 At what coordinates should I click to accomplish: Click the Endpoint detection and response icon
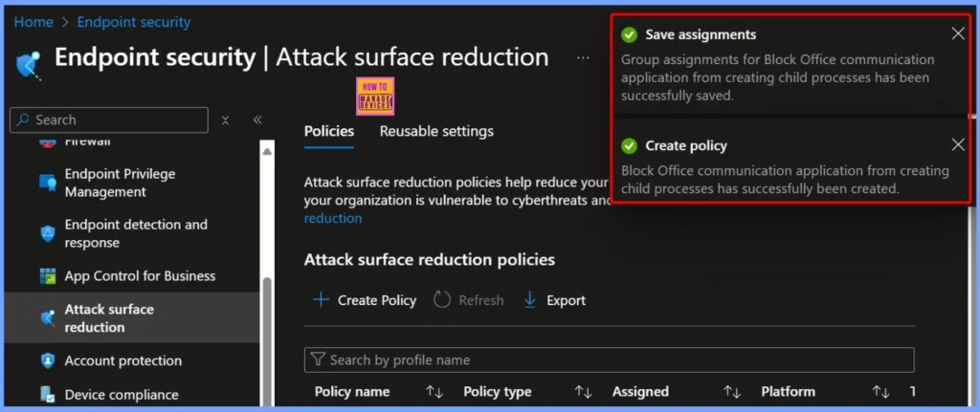coord(47,233)
